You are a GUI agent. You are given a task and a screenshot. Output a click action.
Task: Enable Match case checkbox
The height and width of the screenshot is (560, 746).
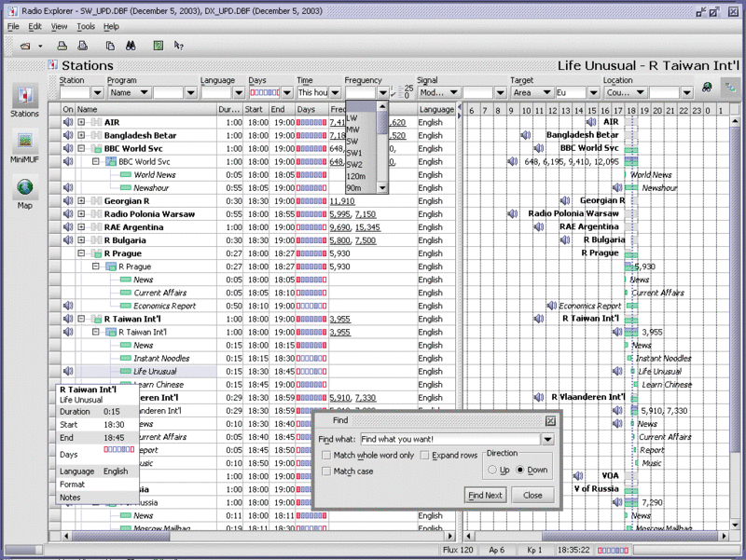[326, 471]
